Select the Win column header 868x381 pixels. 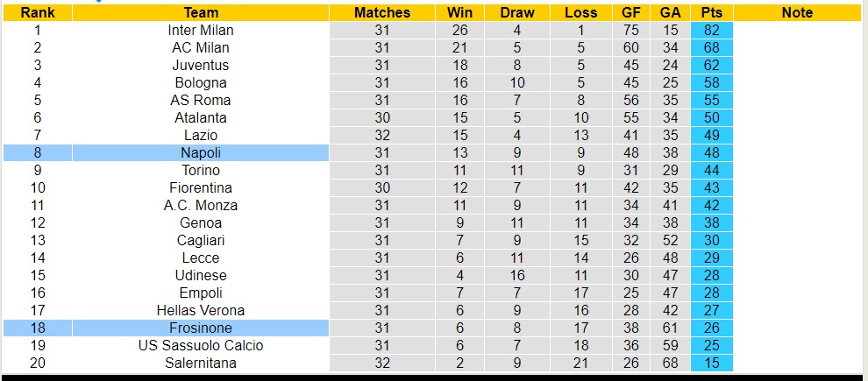click(x=459, y=12)
